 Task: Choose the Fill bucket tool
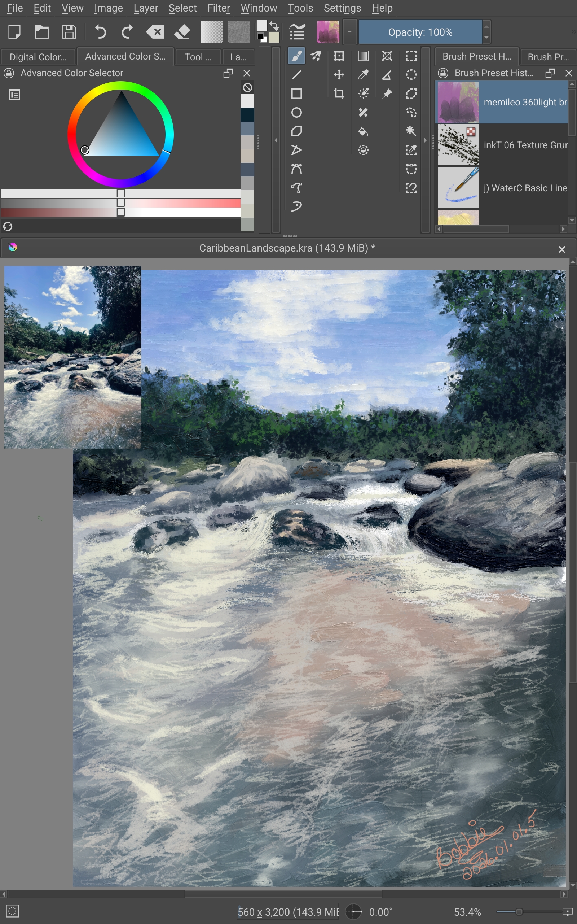coord(363,131)
